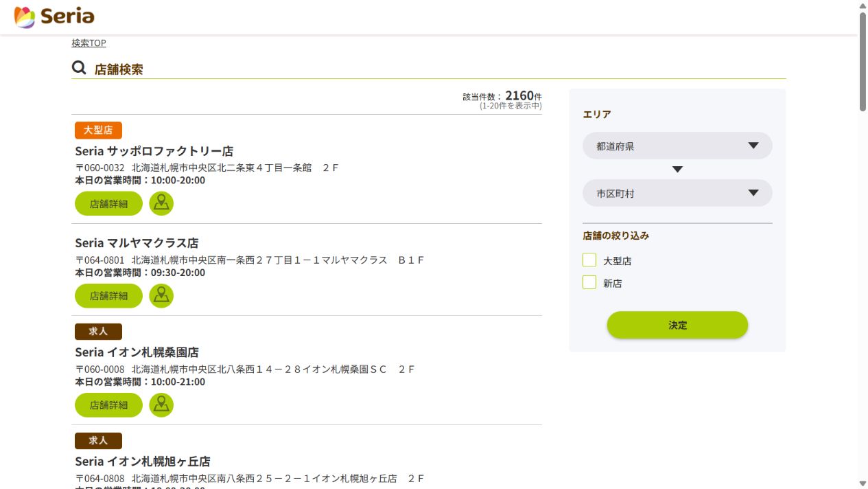This screenshot has width=868, height=489.
Task: Click the scrollbar up arrow
Action: [x=863, y=5]
